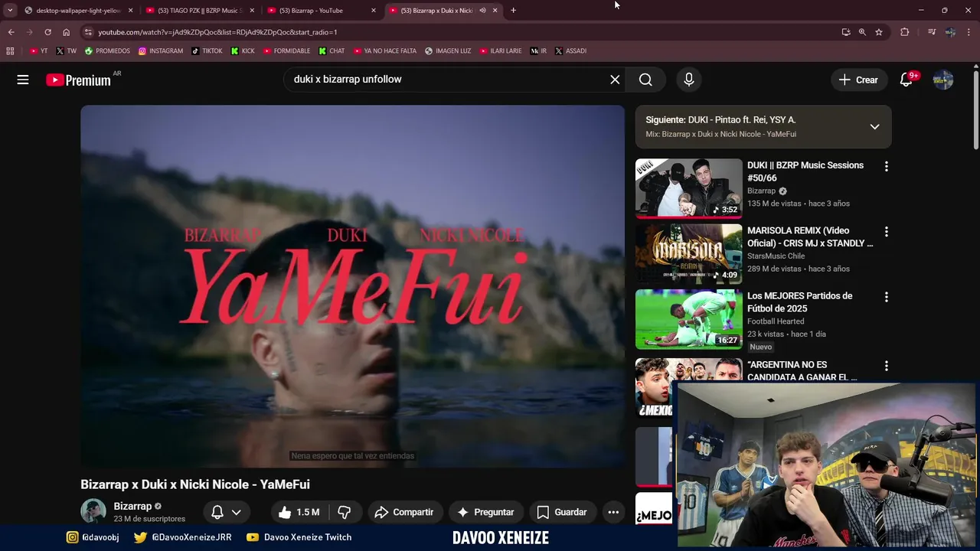Click the browser address bar URL

217,32
